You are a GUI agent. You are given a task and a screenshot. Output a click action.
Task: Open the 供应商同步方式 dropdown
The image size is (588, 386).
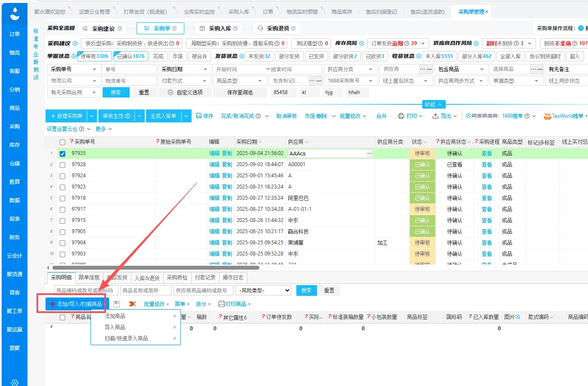tap(460, 81)
